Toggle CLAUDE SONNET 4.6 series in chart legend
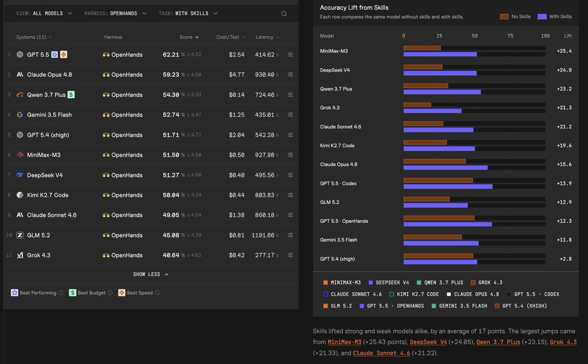 pyautogui.click(x=353, y=294)
